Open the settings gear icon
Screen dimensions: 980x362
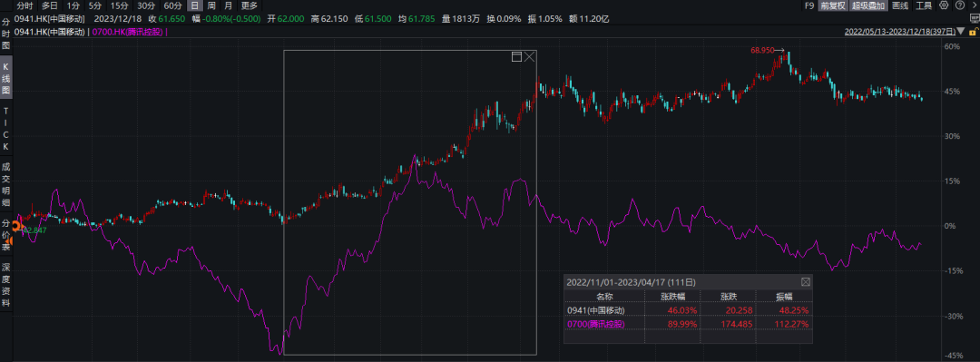(944, 5)
